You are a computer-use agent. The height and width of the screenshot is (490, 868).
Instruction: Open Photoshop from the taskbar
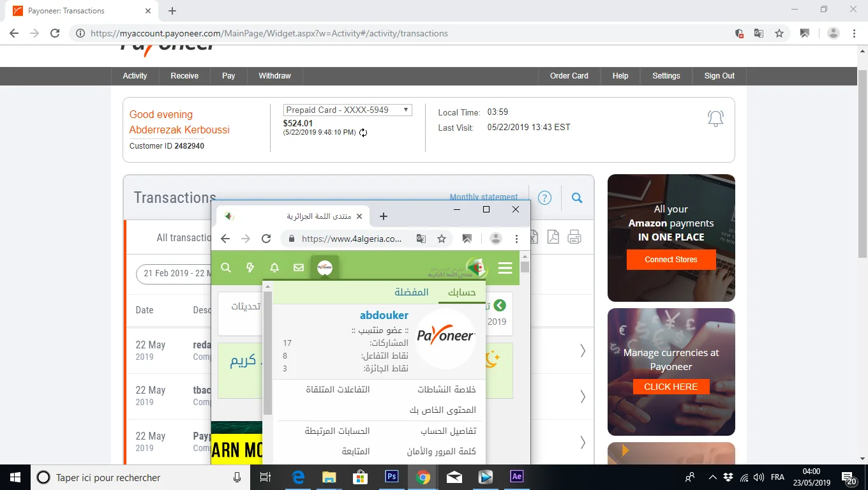coord(392,477)
